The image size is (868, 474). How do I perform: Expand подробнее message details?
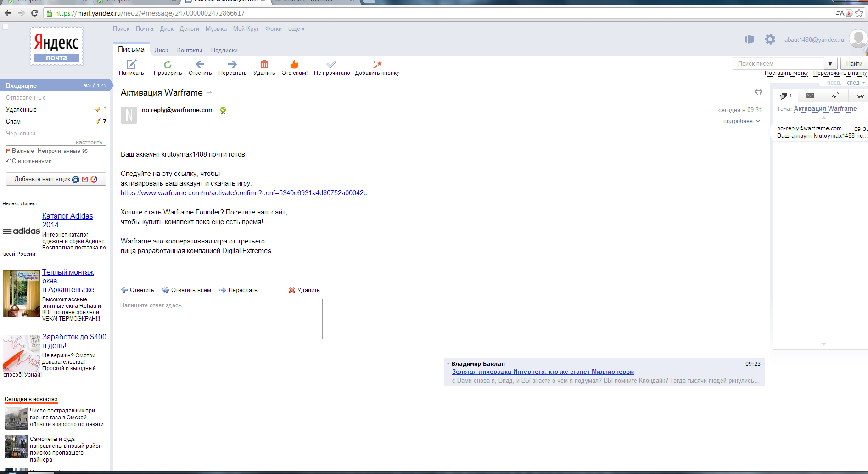(x=742, y=121)
